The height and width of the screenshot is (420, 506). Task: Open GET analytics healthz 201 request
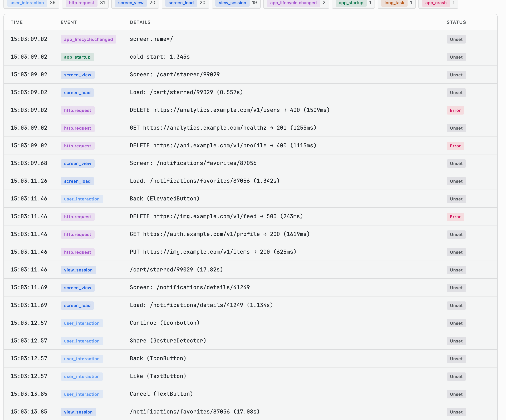tap(250, 128)
